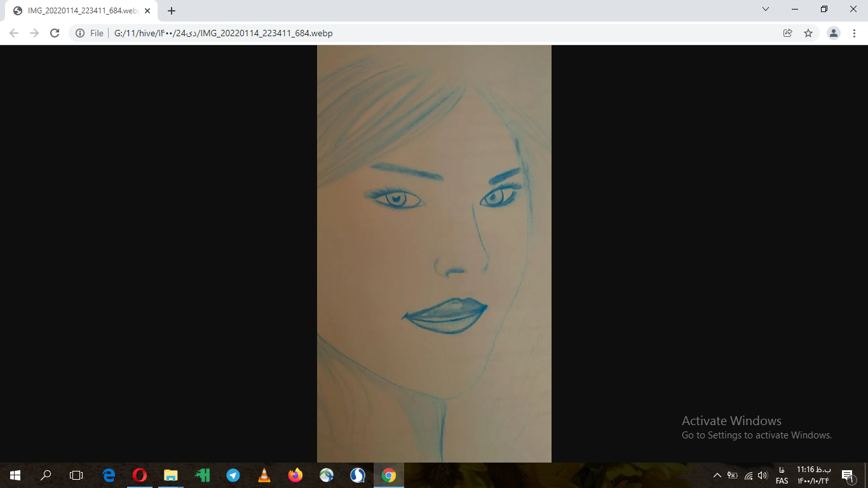Open the green H app on taskbar
The height and width of the screenshot is (488, 868).
click(202, 475)
